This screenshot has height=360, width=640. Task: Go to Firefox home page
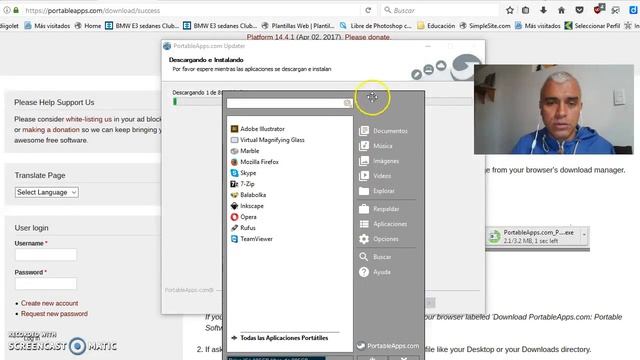point(561,10)
